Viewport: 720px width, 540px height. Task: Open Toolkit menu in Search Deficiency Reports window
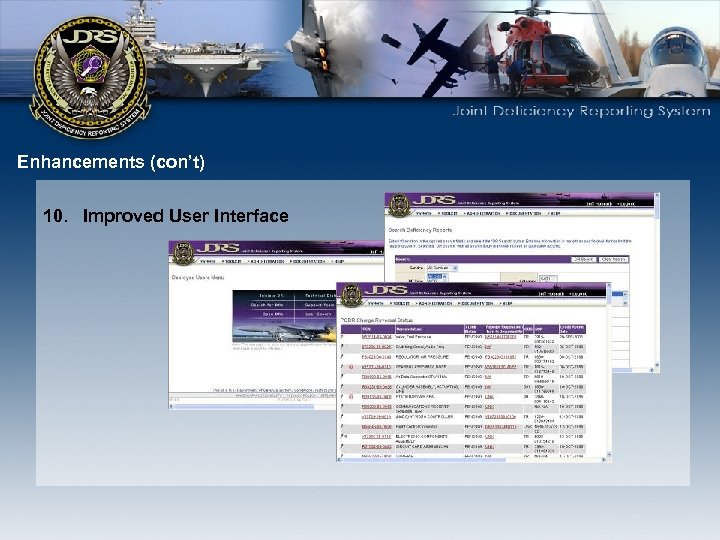click(x=448, y=214)
